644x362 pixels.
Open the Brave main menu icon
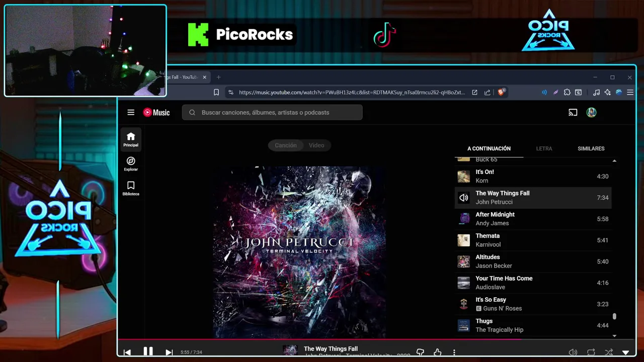pyautogui.click(x=630, y=92)
